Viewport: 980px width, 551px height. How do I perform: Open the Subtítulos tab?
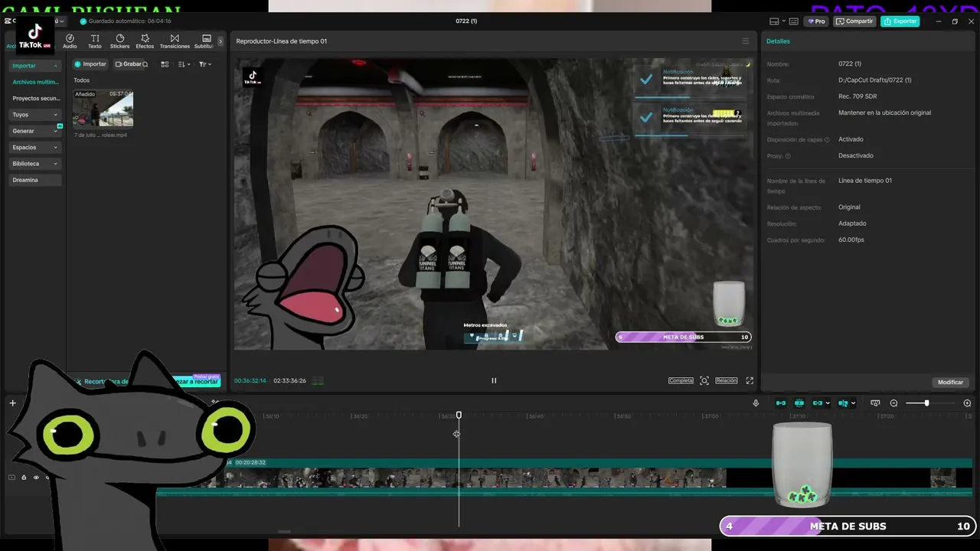204,41
